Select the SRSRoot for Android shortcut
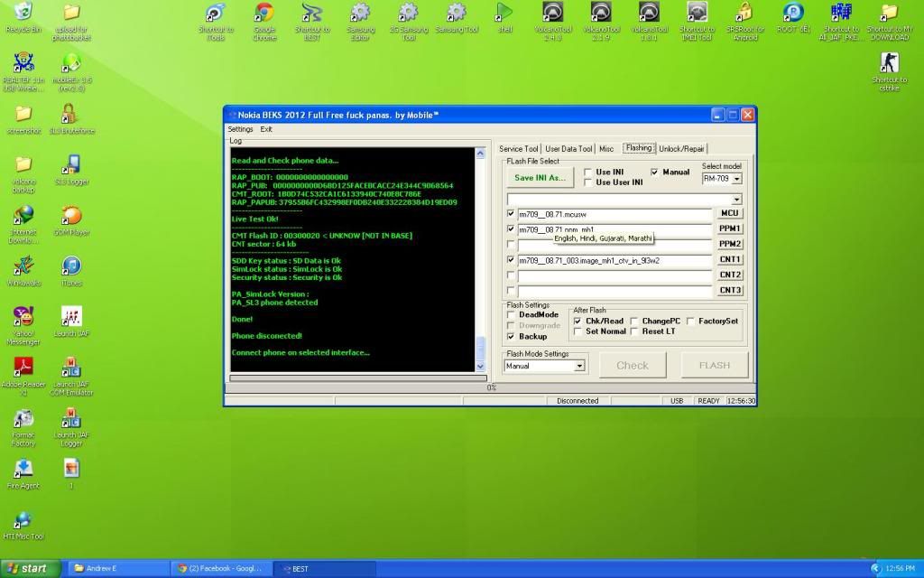 tap(744, 14)
